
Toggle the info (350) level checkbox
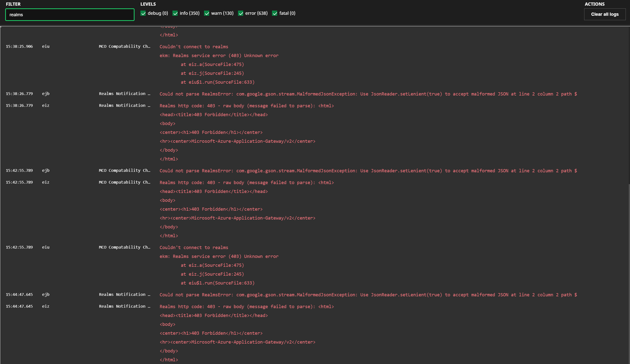pyautogui.click(x=175, y=14)
